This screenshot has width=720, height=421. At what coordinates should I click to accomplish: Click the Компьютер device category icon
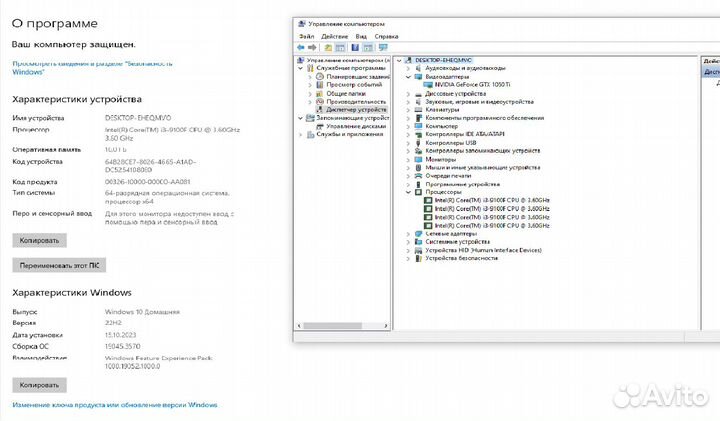point(418,126)
